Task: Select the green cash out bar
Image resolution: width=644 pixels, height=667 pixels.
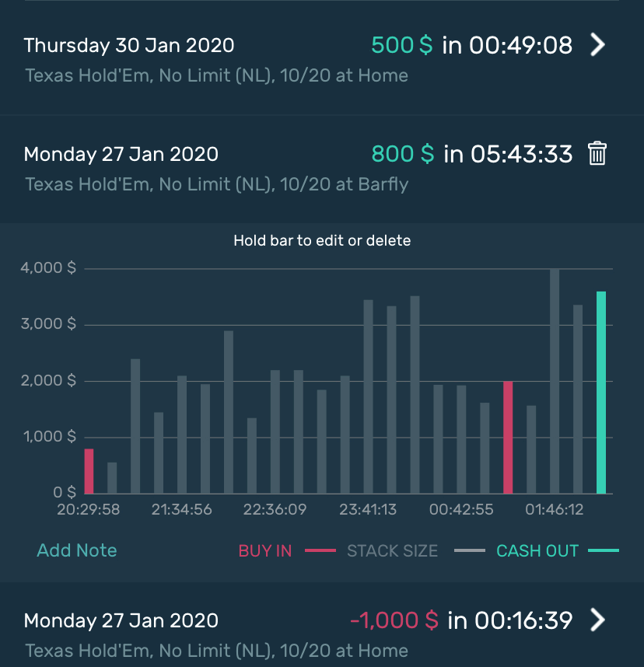Action: tap(601, 392)
